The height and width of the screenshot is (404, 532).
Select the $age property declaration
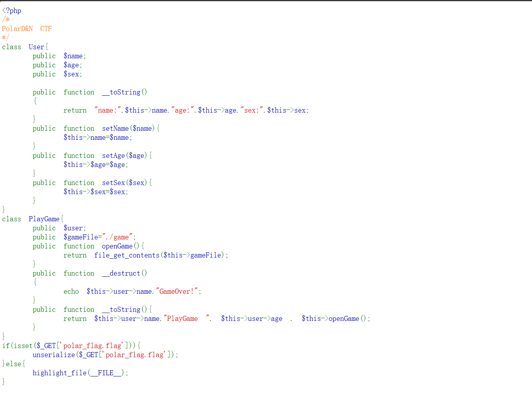click(58, 65)
